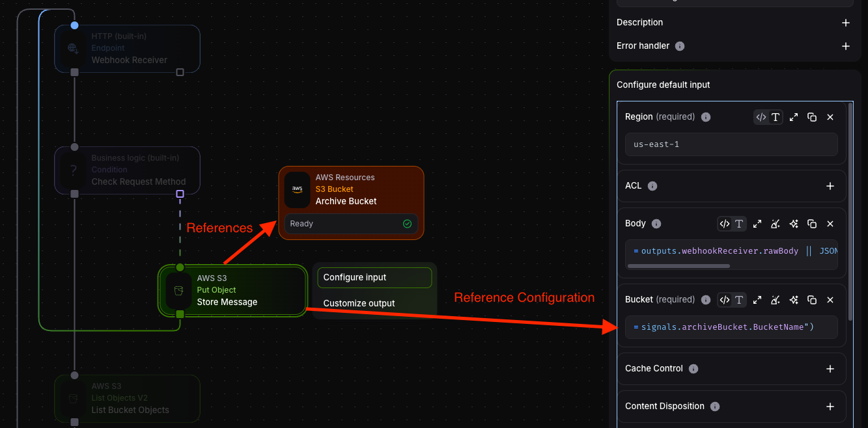Click the Store Message Put Object node
The width and height of the screenshot is (868, 428).
tap(232, 291)
